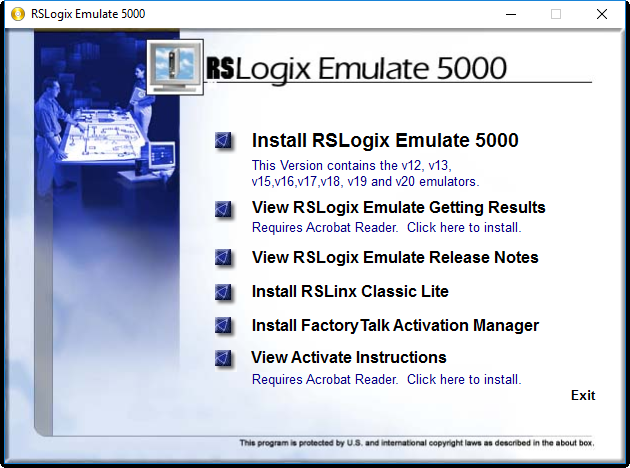
Task: Click the bullet icon beside Install FactoryTalk Activation Manager
Action: pyautogui.click(x=223, y=325)
